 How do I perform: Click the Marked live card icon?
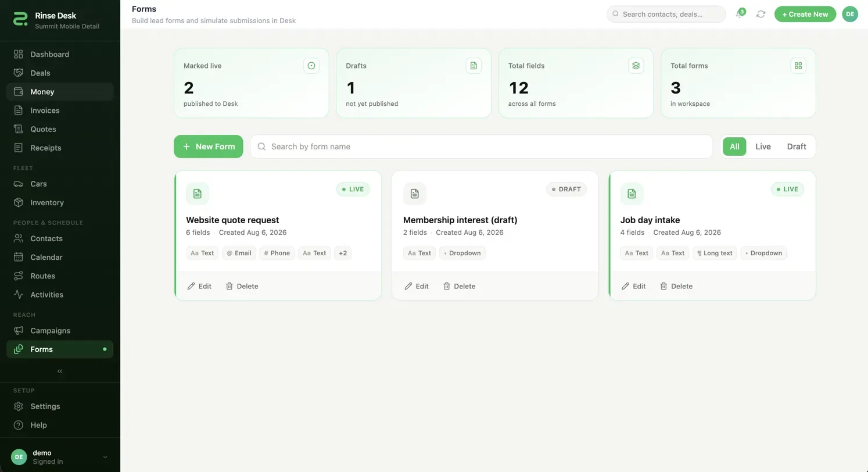[x=311, y=66]
